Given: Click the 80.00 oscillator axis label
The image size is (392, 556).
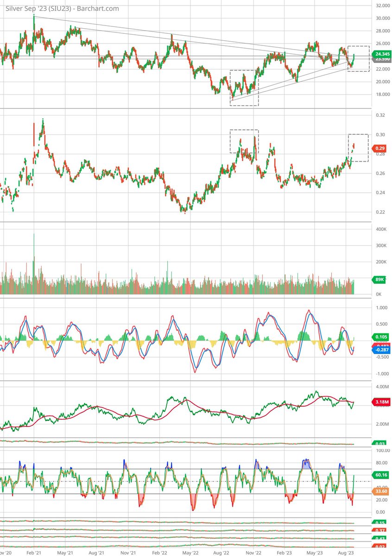Looking at the screenshot, I should coord(381,463).
